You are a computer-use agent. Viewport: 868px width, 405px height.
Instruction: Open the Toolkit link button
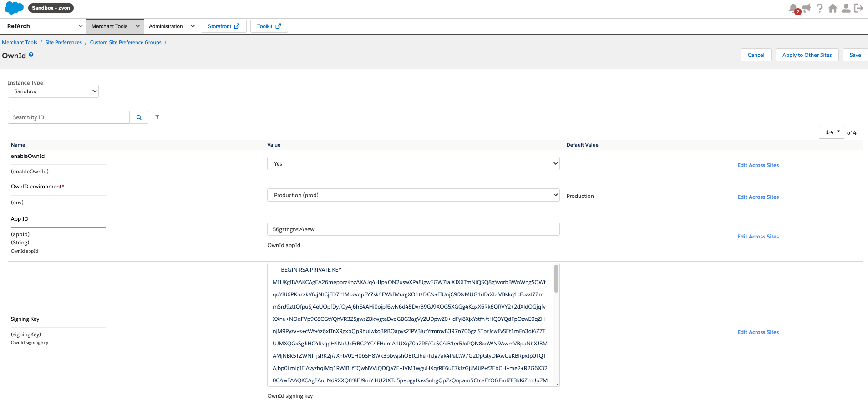(x=269, y=26)
